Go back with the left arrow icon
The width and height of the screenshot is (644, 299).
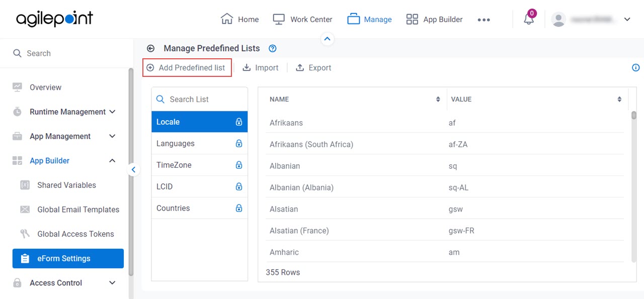click(150, 48)
